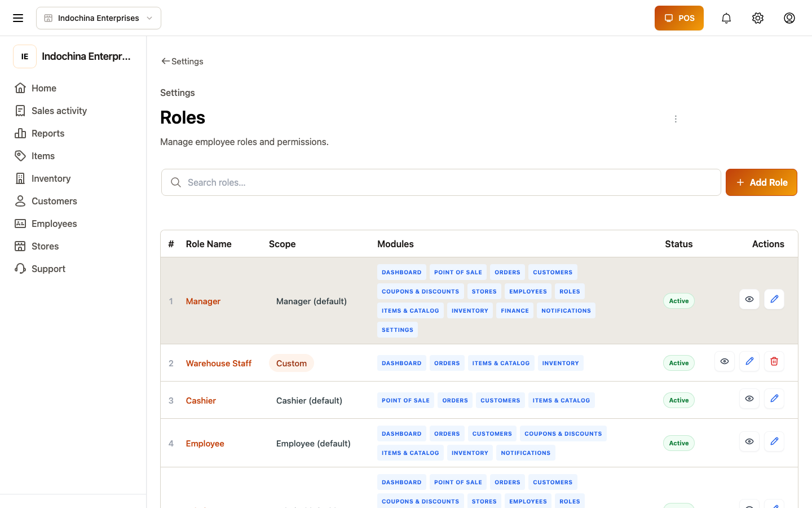Open the Roles page three-dot menu
Viewport: 812px width, 508px height.
(x=676, y=119)
